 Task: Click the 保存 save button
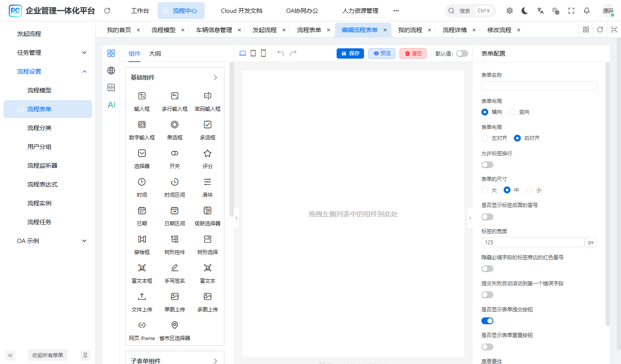click(x=350, y=53)
